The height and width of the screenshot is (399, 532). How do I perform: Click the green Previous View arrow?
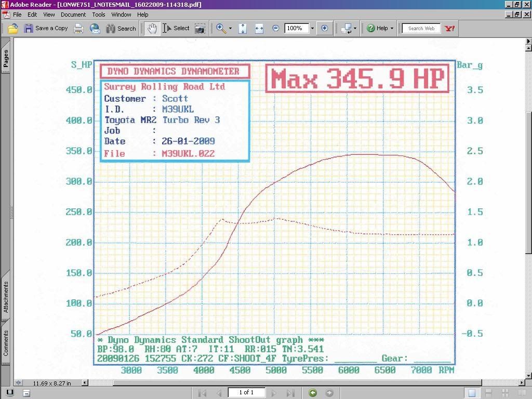[313, 393]
